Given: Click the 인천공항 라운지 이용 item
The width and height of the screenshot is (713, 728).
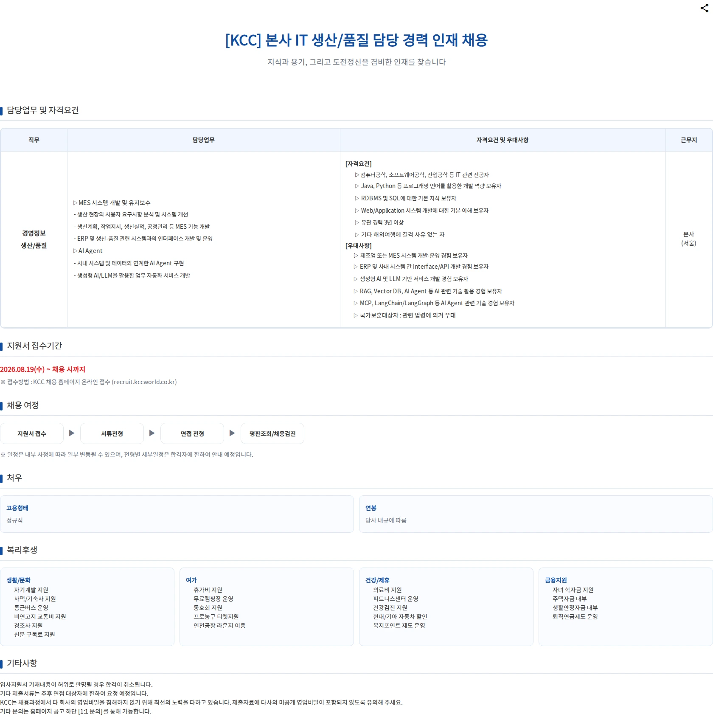Looking at the screenshot, I should [x=219, y=626].
